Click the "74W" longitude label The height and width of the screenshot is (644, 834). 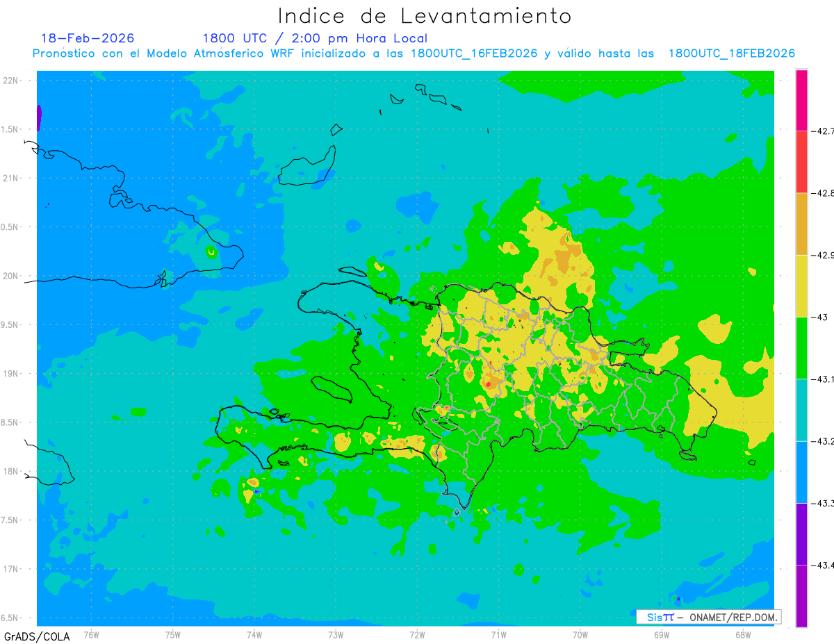(x=254, y=634)
